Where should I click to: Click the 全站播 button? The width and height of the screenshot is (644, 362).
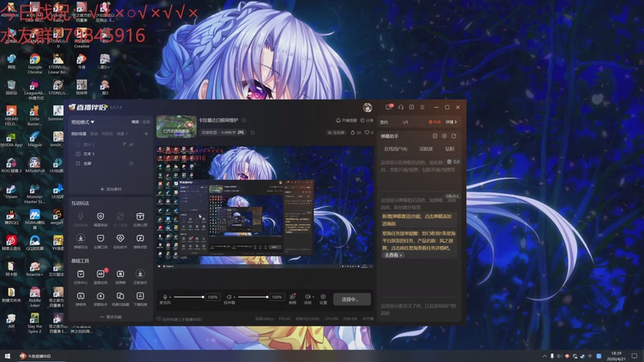coord(336,133)
